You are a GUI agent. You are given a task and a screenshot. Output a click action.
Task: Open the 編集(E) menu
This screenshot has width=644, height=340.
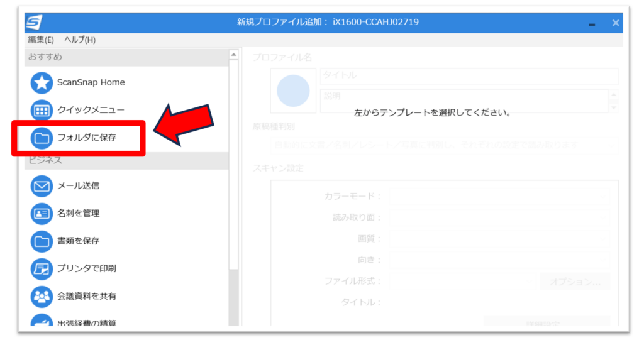coord(41,40)
